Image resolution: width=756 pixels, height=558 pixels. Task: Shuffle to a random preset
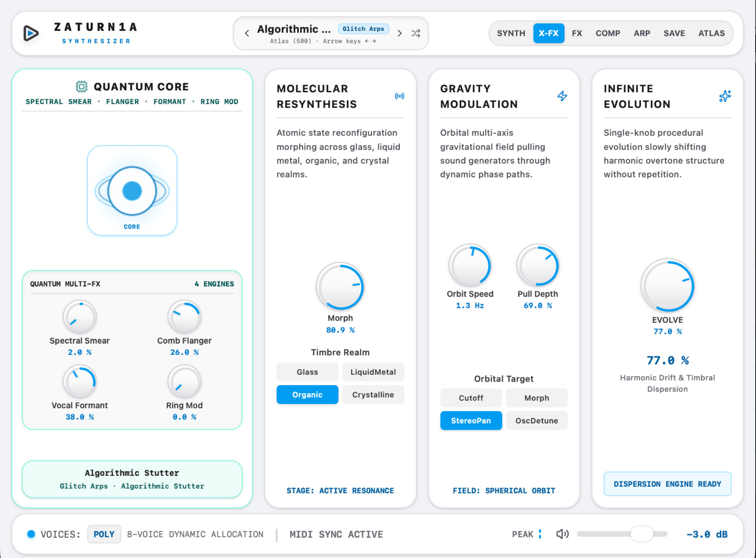[416, 33]
